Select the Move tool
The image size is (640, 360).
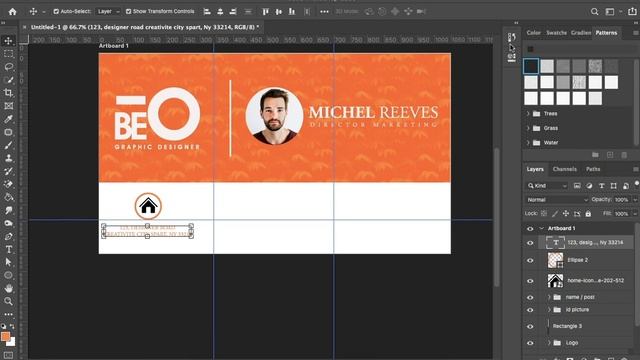click(x=8, y=40)
